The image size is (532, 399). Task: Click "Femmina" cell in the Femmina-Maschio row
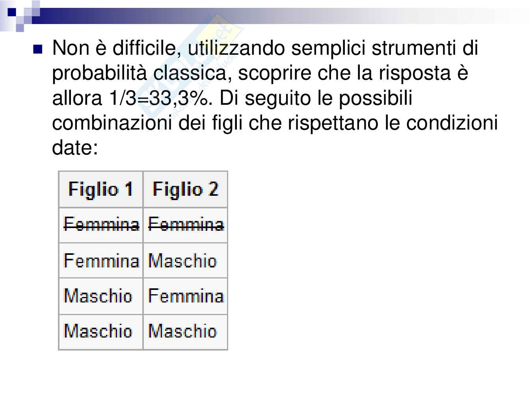coord(101,260)
